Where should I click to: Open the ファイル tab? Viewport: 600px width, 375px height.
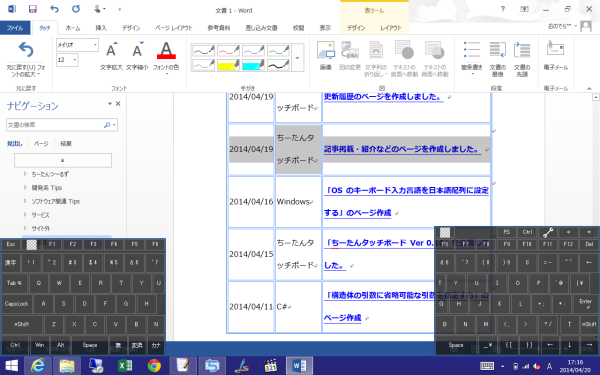15,28
